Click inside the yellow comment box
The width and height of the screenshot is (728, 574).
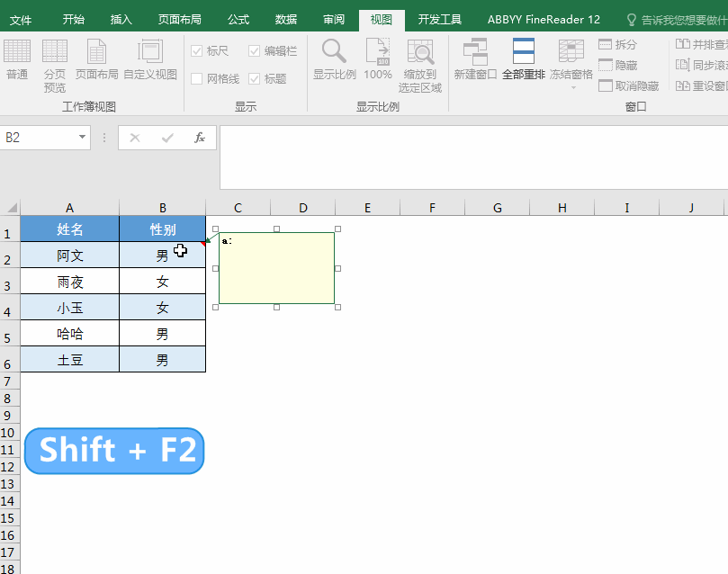coord(277,268)
